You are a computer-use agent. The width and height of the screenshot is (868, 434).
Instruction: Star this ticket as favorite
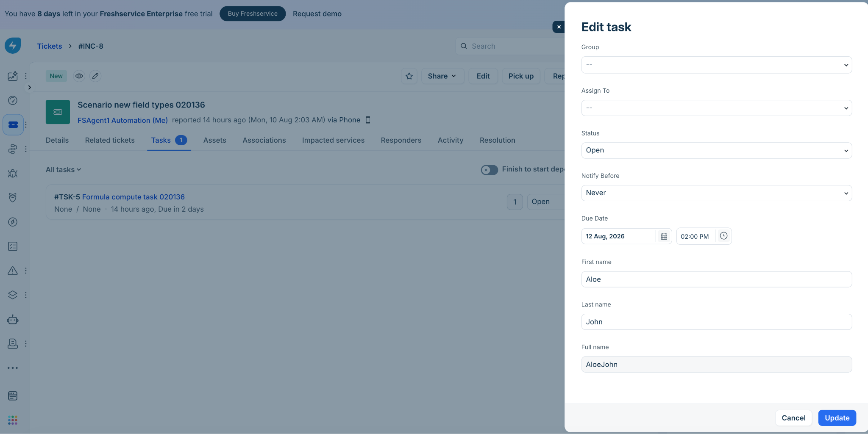[409, 76]
